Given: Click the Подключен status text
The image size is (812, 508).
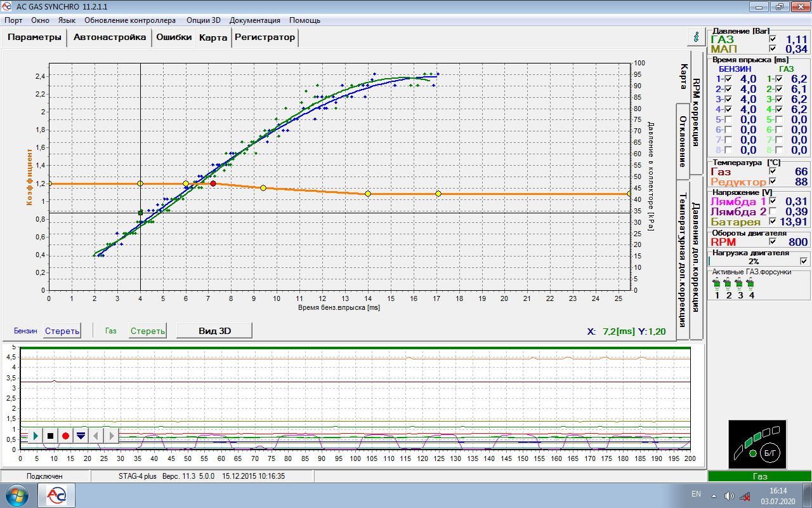Looking at the screenshot, I should (x=44, y=476).
